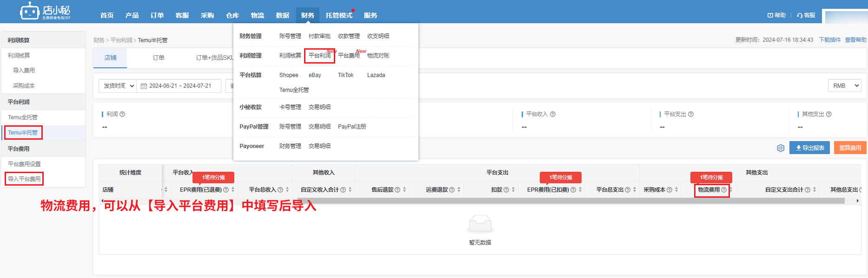
Task: Click the calendar icon in date range
Action: click(x=144, y=86)
